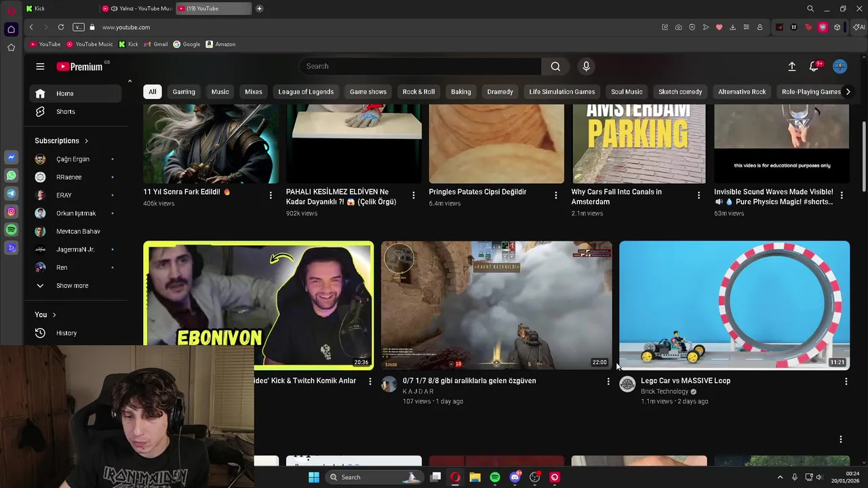Open Spotify in the browser sidebar
868x488 pixels.
[x=11, y=230]
